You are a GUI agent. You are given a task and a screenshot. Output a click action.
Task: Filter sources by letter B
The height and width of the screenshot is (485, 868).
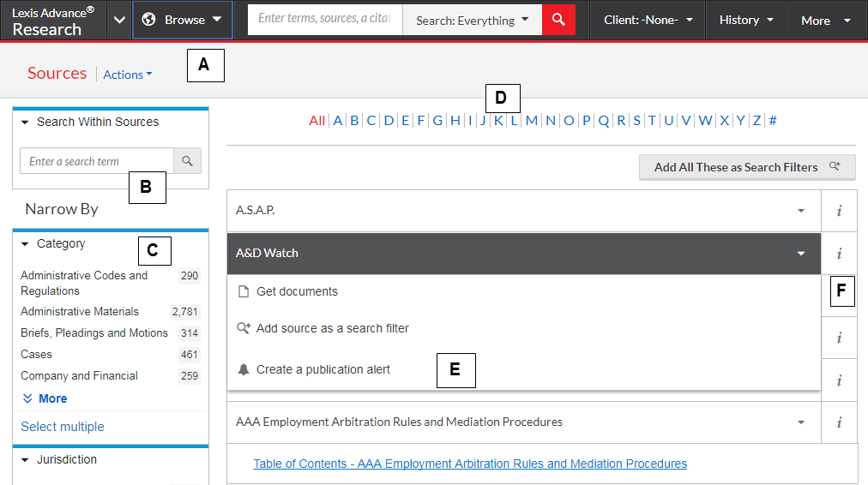(x=354, y=121)
